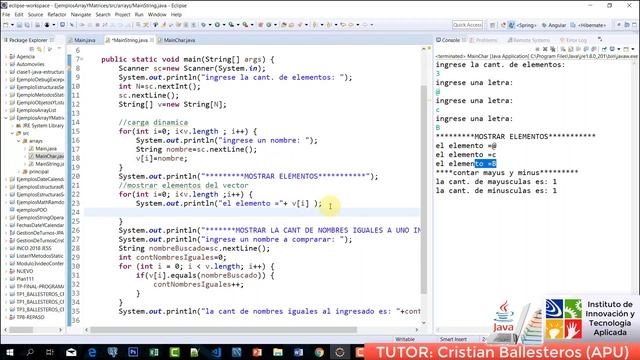The height and width of the screenshot is (360, 640).
Task: Open the Navigate menu
Action: point(81,14)
